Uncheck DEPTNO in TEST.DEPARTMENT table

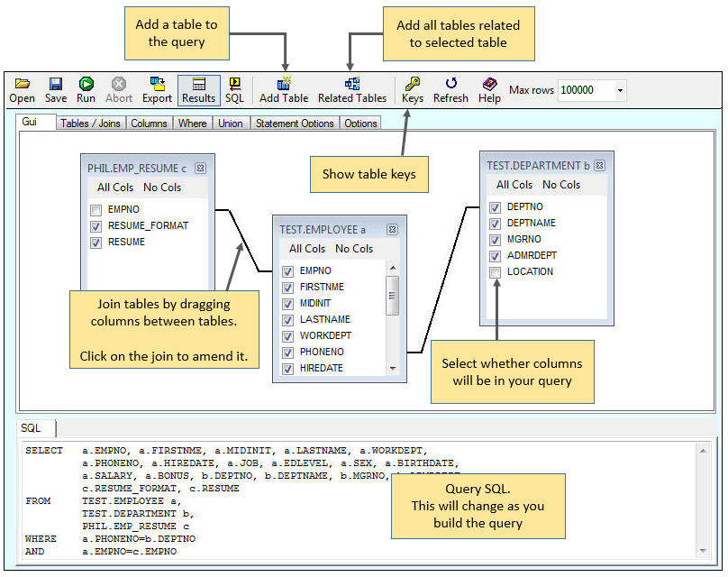pyautogui.click(x=495, y=207)
